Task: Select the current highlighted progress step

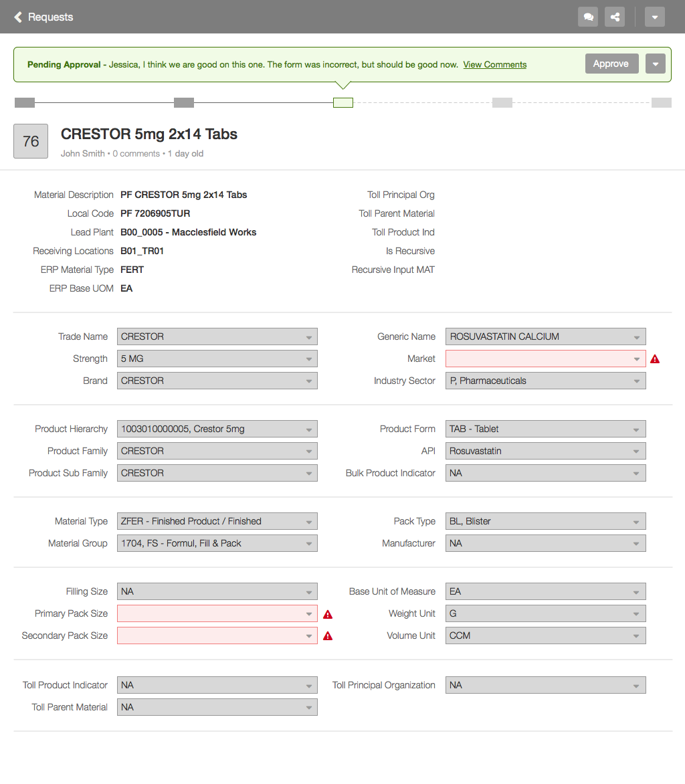Action: click(x=343, y=102)
